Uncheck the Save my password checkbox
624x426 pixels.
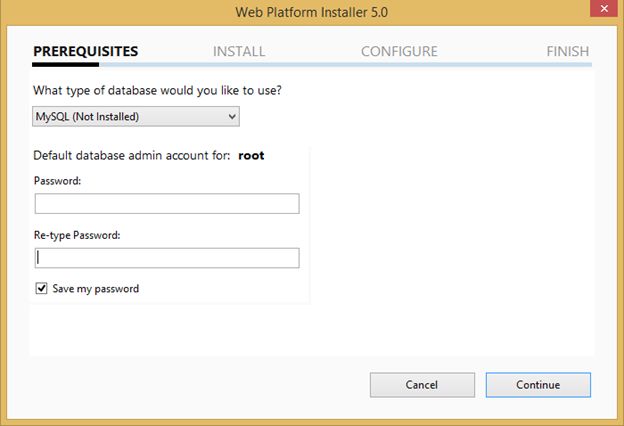click(x=41, y=288)
